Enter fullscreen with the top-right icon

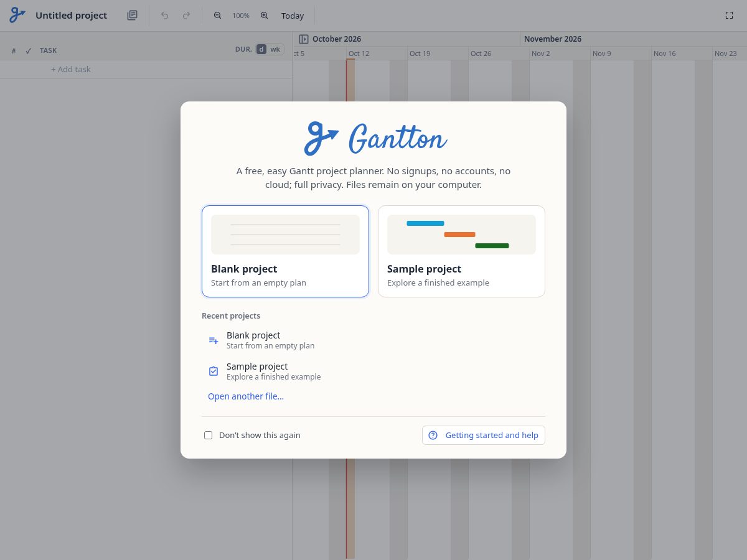pos(729,16)
